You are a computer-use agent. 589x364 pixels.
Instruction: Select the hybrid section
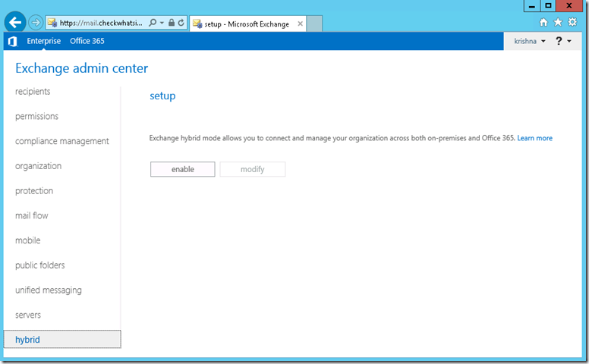(62, 339)
